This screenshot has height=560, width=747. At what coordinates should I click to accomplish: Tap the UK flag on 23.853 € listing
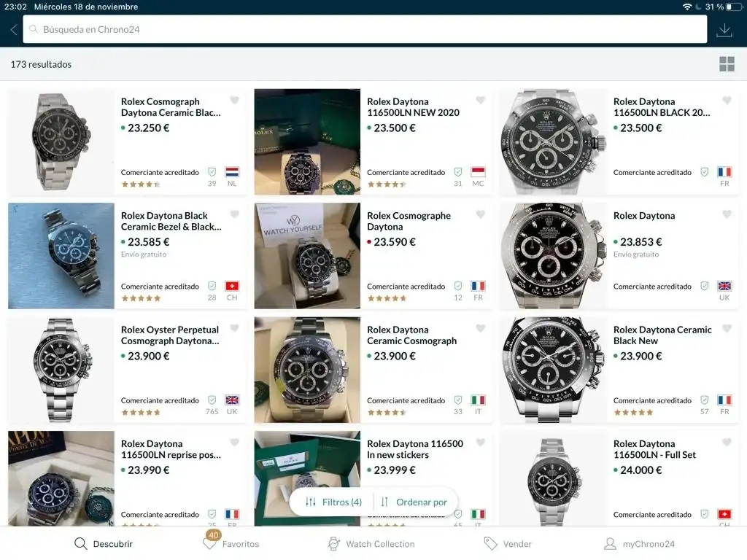point(724,286)
